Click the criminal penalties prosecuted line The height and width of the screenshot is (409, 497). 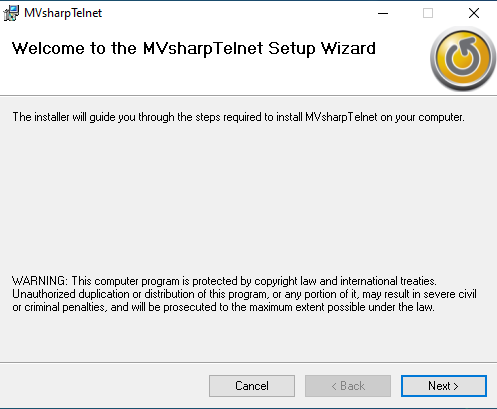(x=223, y=307)
